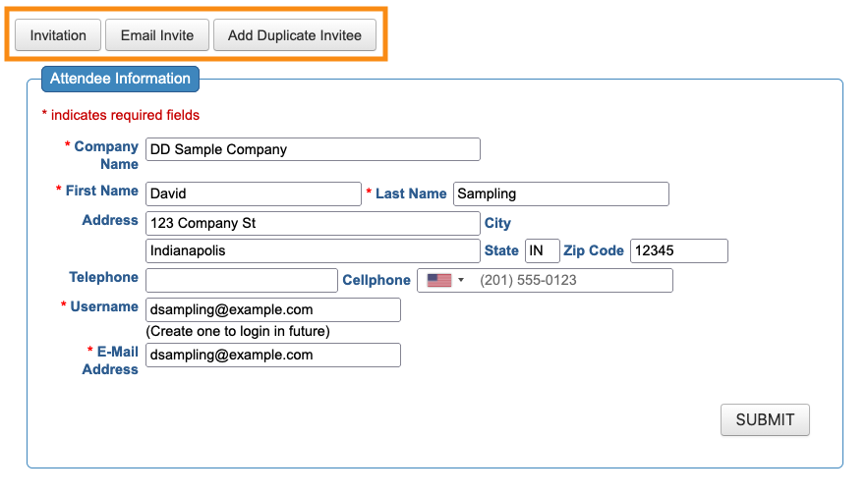Open the Email Invite option
Screen dimensions: 868x495
157,36
